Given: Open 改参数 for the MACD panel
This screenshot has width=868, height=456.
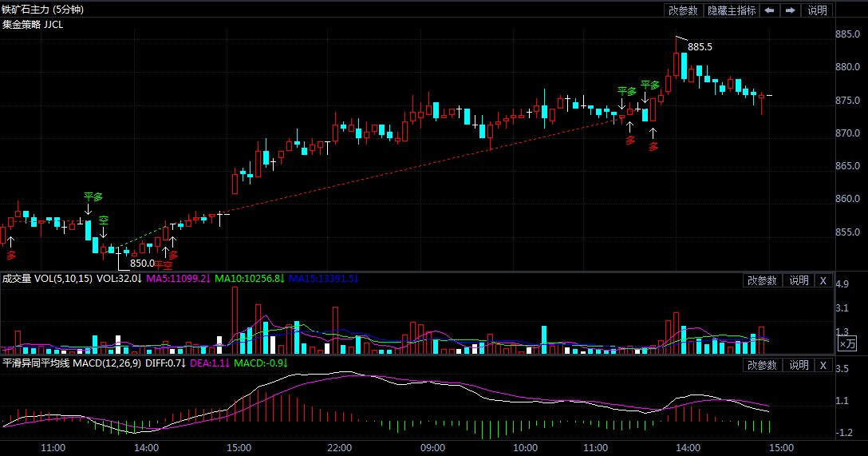Looking at the screenshot, I should point(762,365).
